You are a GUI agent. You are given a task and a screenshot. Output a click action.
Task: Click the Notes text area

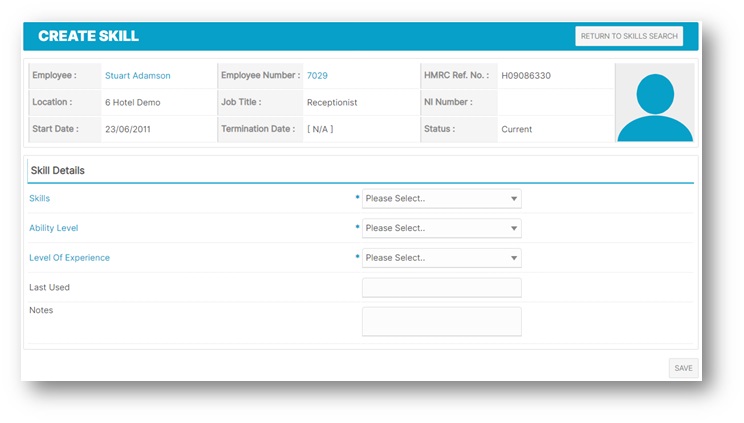(441, 321)
